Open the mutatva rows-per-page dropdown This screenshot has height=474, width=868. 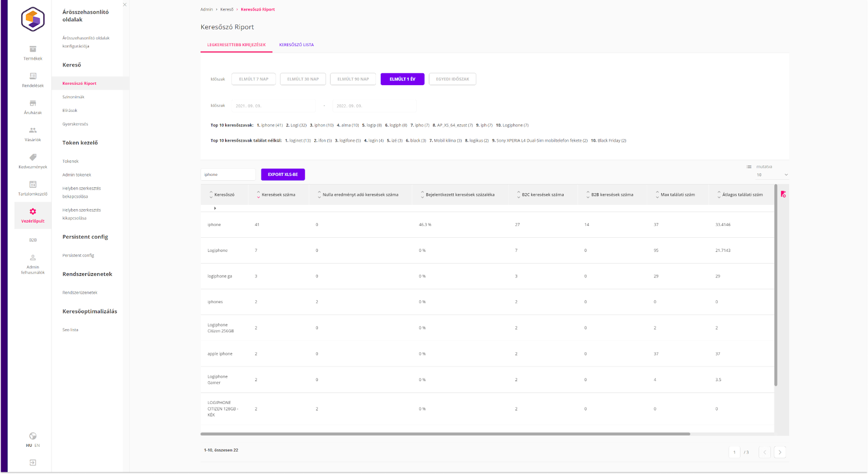click(x=772, y=175)
